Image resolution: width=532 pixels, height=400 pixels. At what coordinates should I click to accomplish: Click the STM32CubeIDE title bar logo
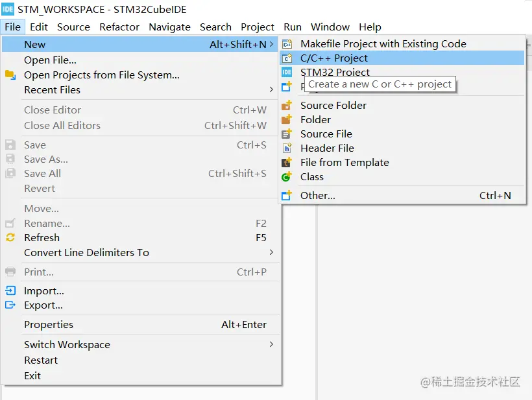[8, 9]
